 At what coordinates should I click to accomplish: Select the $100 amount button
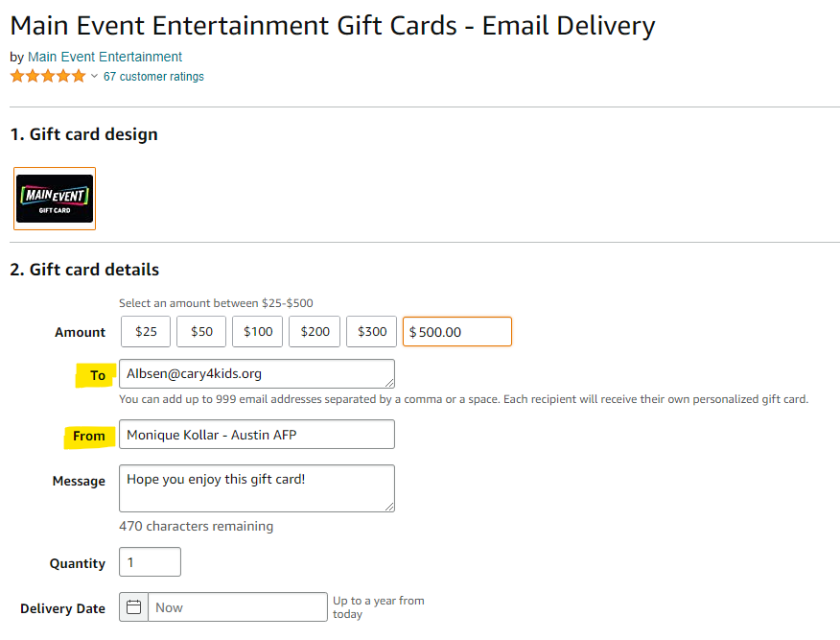tap(258, 332)
